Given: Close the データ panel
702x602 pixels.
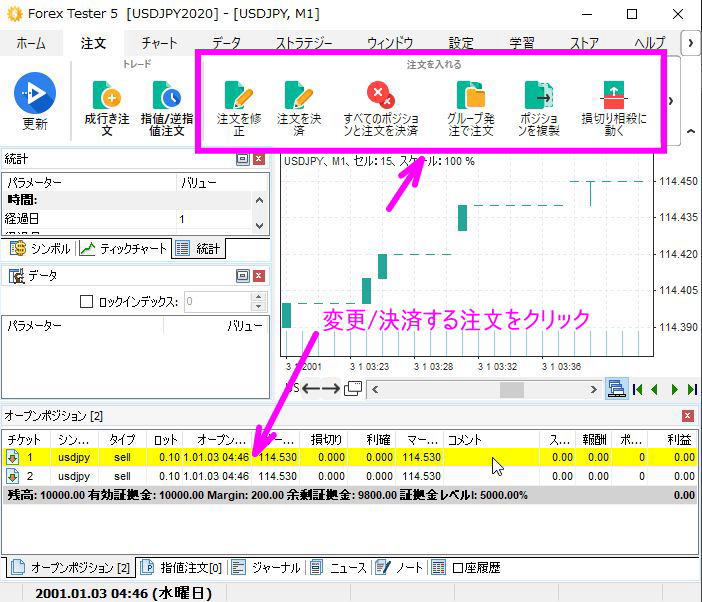Looking at the screenshot, I should pos(259,276).
